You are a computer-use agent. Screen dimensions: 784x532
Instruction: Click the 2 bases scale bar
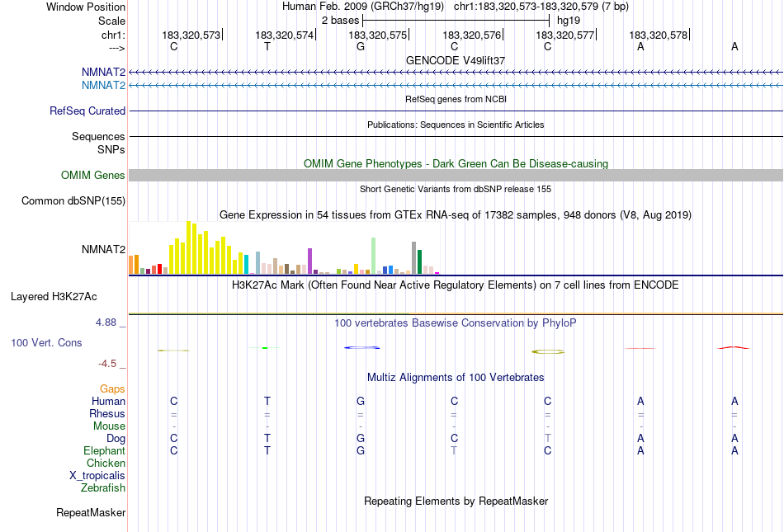point(456,21)
